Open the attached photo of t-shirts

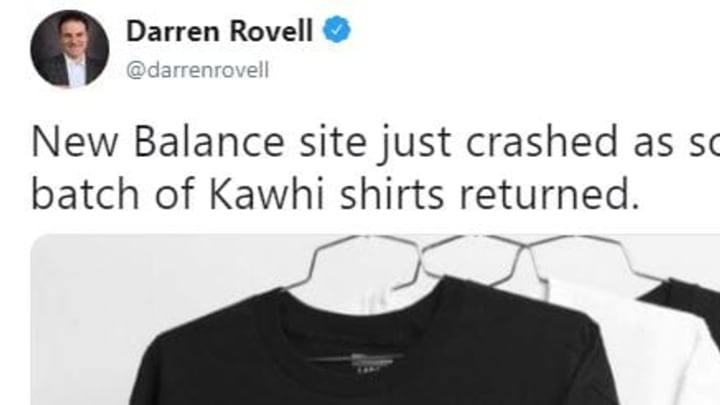coord(375,320)
